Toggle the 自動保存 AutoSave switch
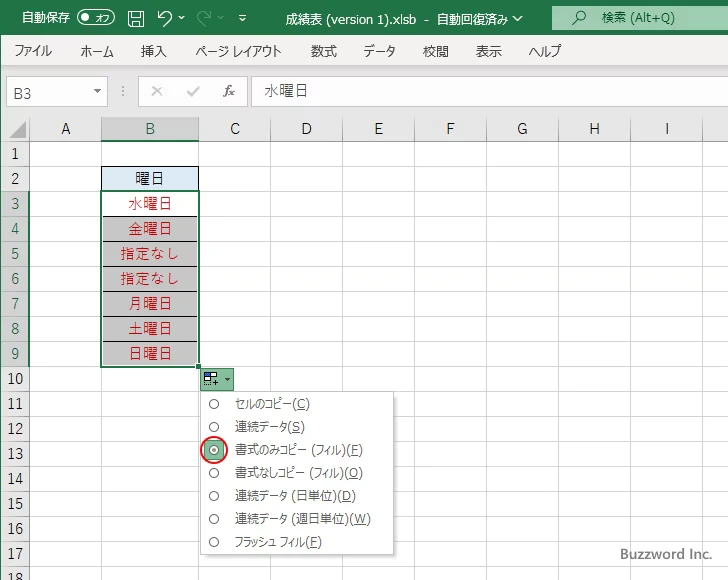 (96, 18)
